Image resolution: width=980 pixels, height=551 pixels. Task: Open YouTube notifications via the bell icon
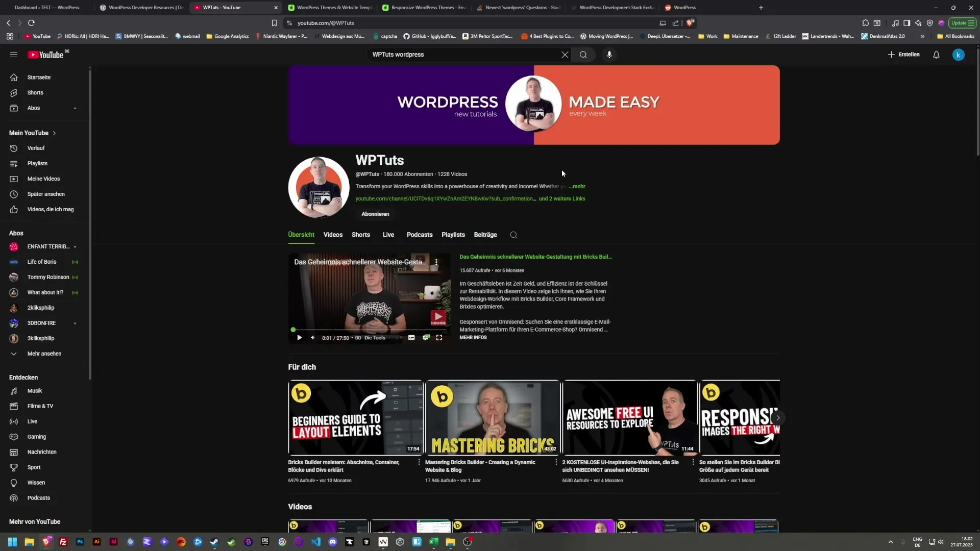pyautogui.click(x=937, y=55)
